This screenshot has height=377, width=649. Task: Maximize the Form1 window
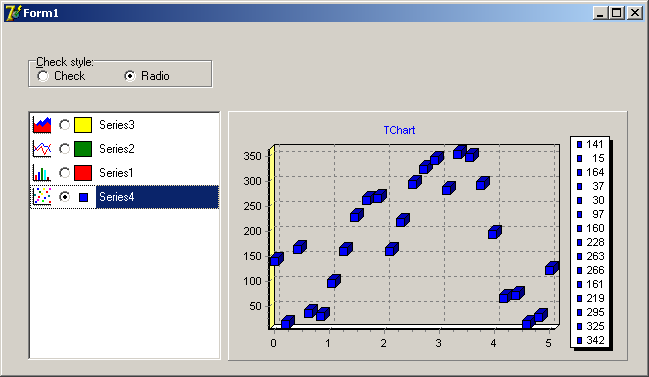[617, 13]
